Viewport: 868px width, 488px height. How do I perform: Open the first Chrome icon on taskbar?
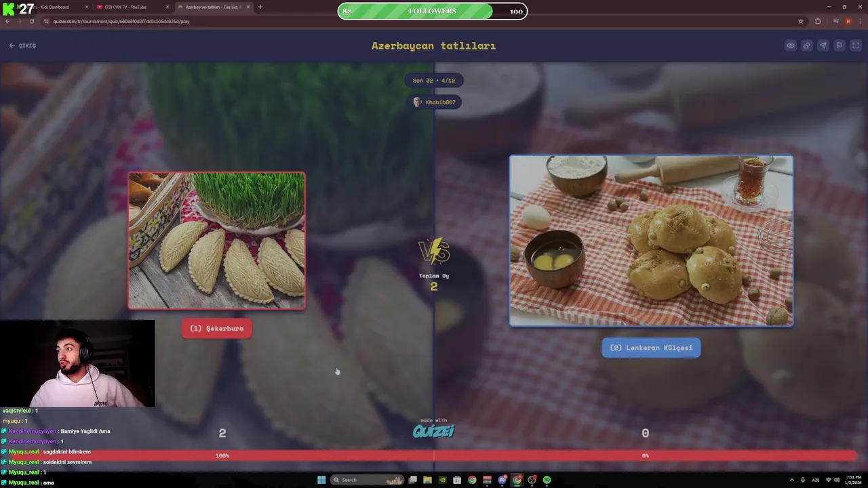pyautogui.click(x=472, y=480)
